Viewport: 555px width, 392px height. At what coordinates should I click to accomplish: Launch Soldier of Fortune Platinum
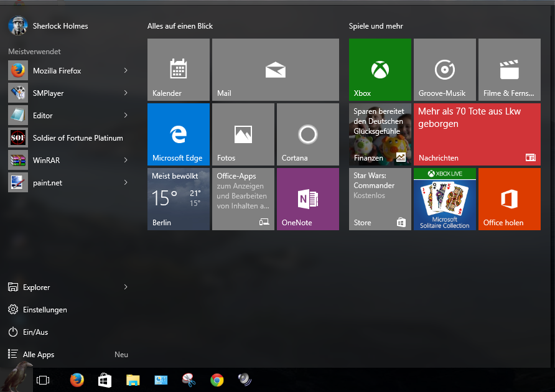click(x=68, y=138)
